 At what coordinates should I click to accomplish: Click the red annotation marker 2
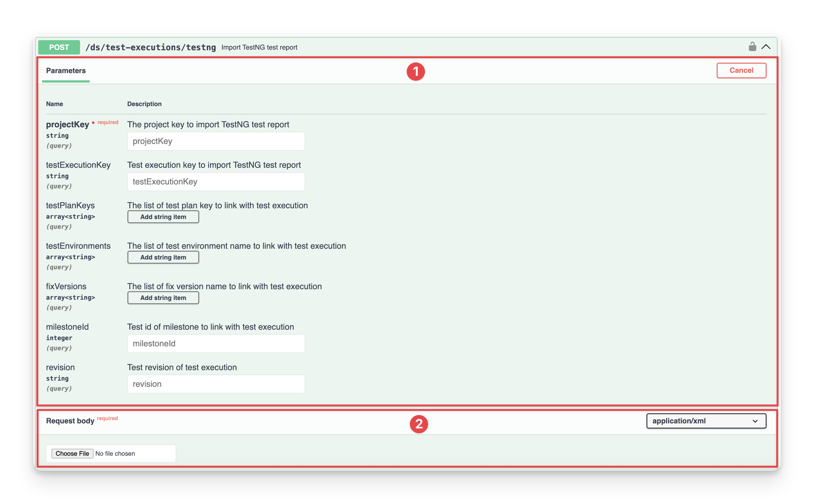point(418,424)
